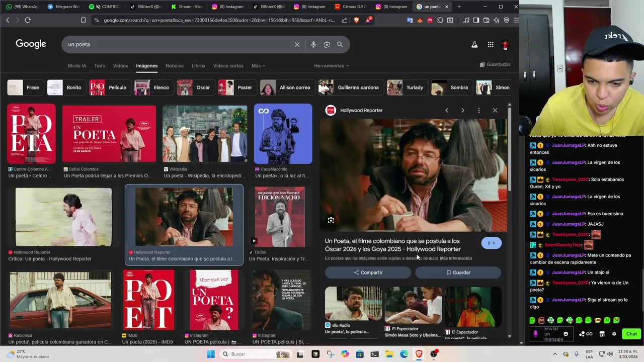Viewport: 644px width, 362px height.
Task: Switch to the Cámara DJI browser tab
Action: pos(351,7)
